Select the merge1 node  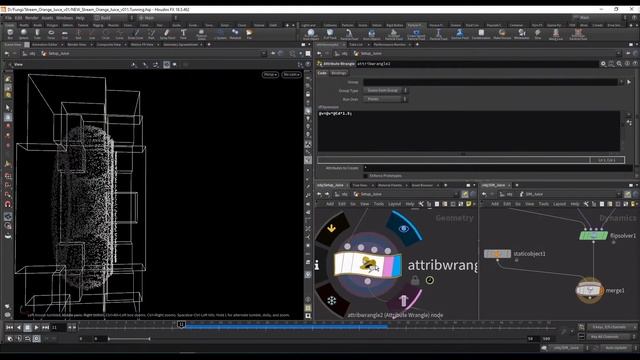pyautogui.click(x=589, y=290)
